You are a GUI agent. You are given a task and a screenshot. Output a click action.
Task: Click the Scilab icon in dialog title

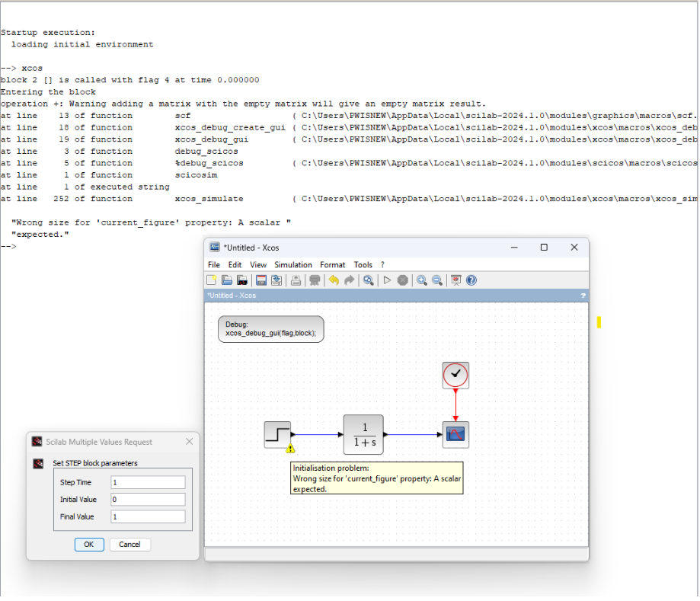[37, 442]
